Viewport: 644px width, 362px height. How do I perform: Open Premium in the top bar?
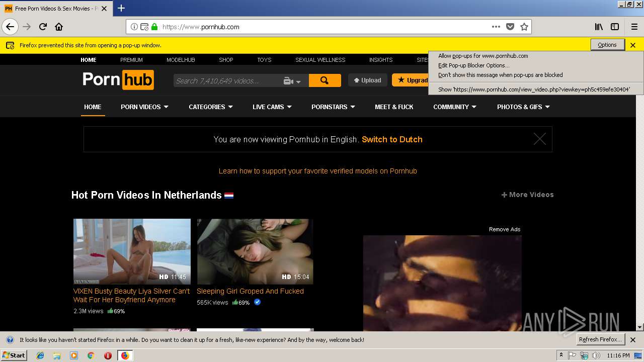[x=131, y=60]
